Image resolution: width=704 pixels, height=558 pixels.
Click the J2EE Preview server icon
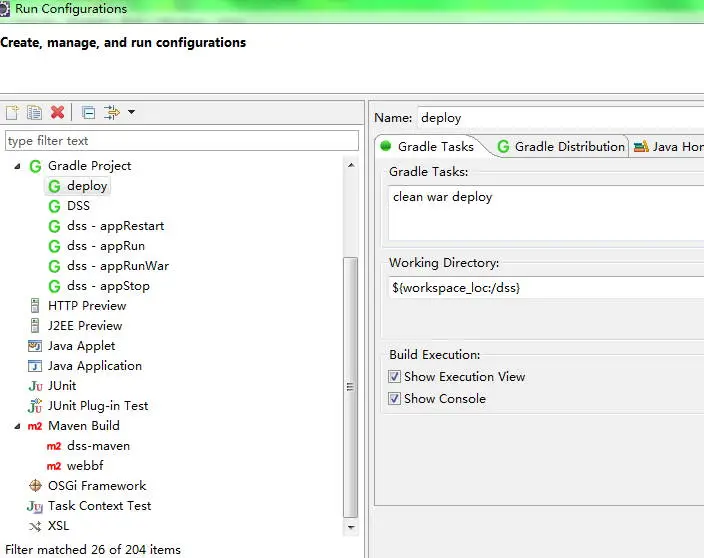point(35,325)
